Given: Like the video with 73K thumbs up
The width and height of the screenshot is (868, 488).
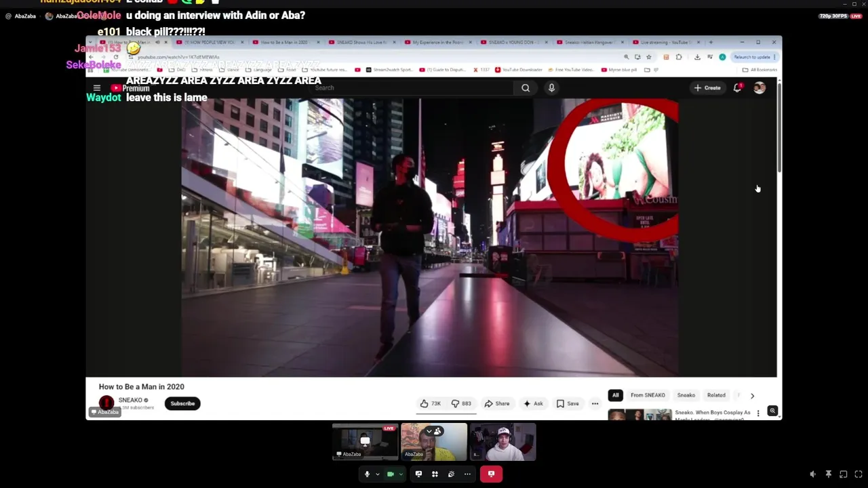Looking at the screenshot, I should 431,403.
